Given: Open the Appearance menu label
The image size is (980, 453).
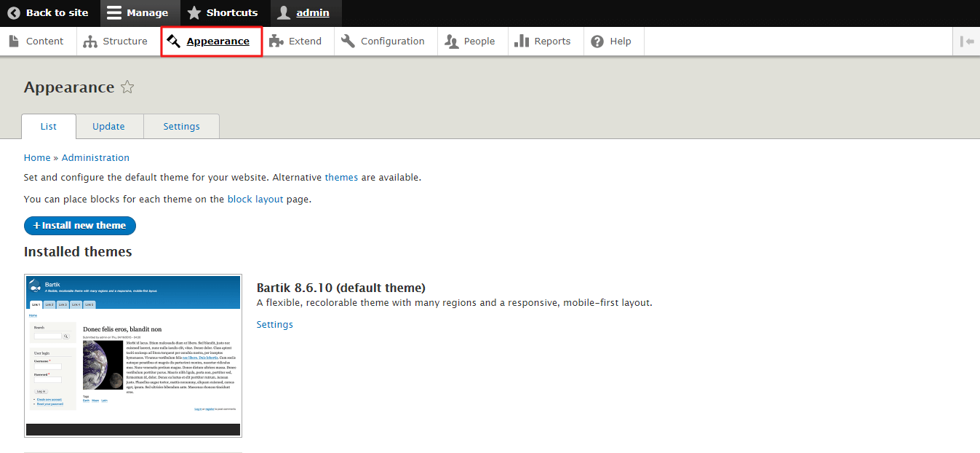Looking at the screenshot, I should (x=218, y=41).
